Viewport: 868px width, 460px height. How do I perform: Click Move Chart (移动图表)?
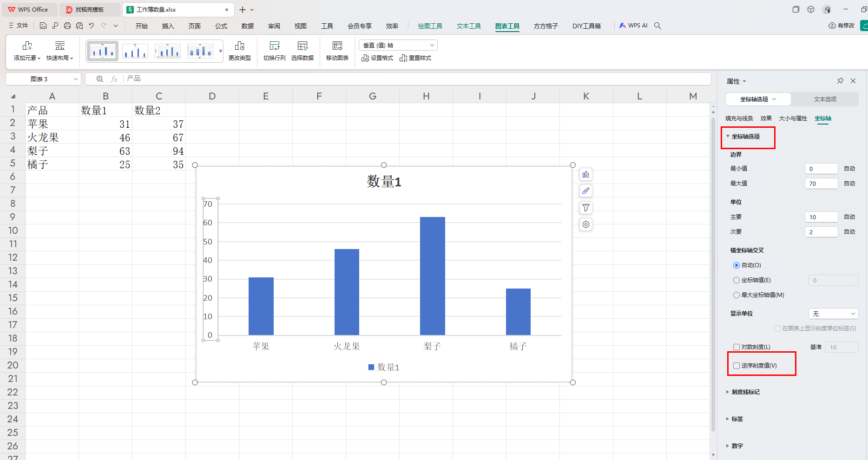pyautogui.click(x=337, y=51)
